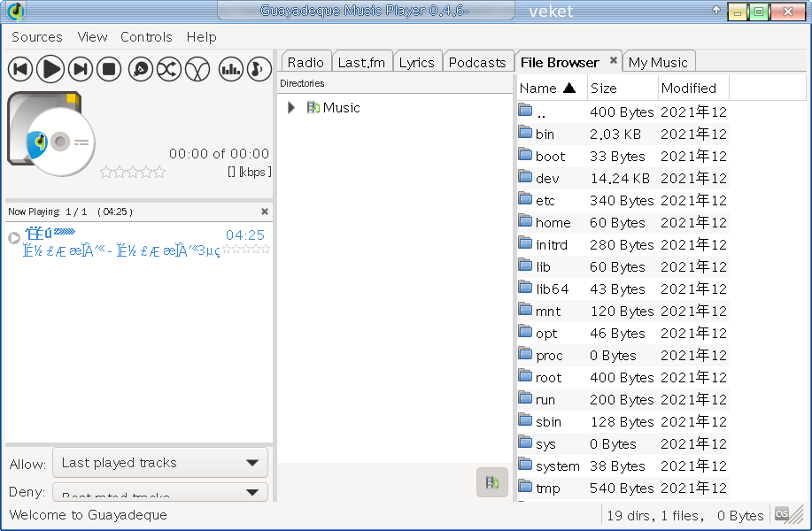Skip to the previous track
The width and height of the screenshot is (812, 531).
pos(20,69)
